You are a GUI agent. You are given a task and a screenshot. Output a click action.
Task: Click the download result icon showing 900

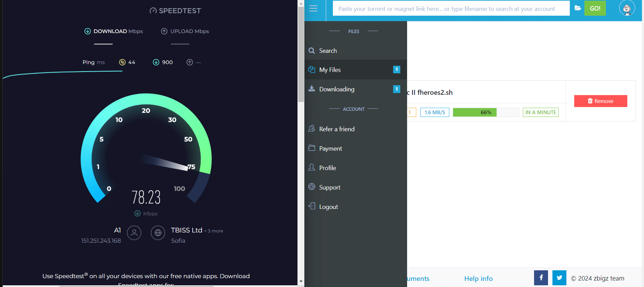(x=156, y=62)
